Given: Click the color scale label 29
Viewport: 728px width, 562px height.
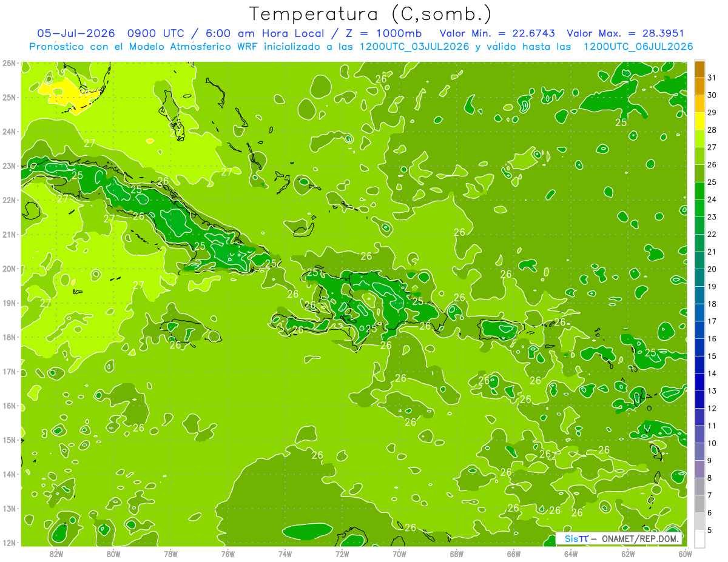Looking at the screenshot, I should coord(712,113).
